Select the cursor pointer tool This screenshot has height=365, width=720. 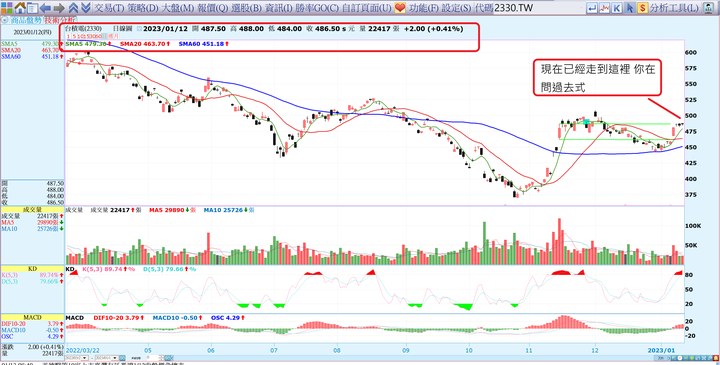[630, 8]
